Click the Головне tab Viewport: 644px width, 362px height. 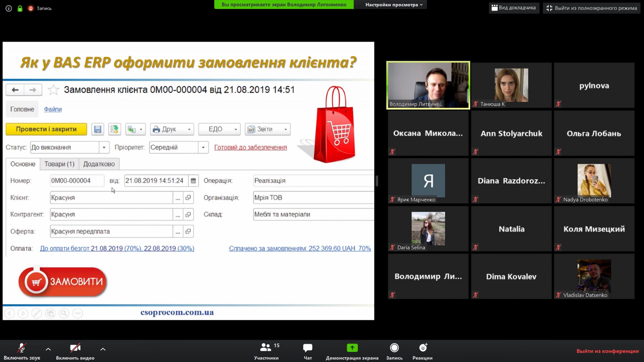point(22,109)
